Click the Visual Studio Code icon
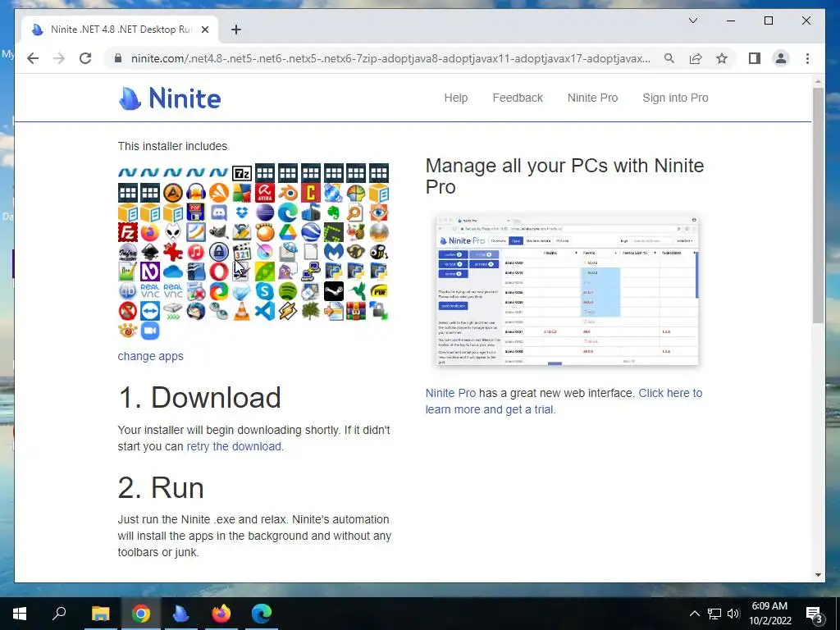 (x=265, y=311)
